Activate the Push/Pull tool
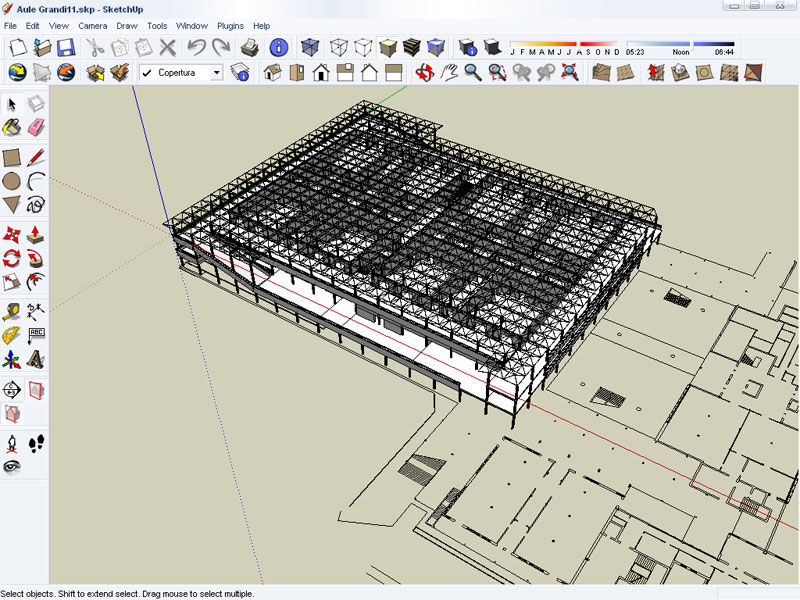800x600 pixels. [x=37, y=234]
